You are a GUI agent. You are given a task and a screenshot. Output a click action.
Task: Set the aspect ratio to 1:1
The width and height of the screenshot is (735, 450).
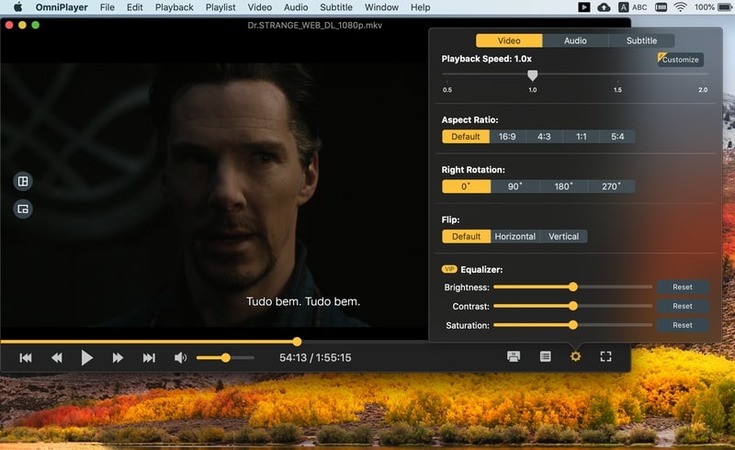[x=581, y=136]
